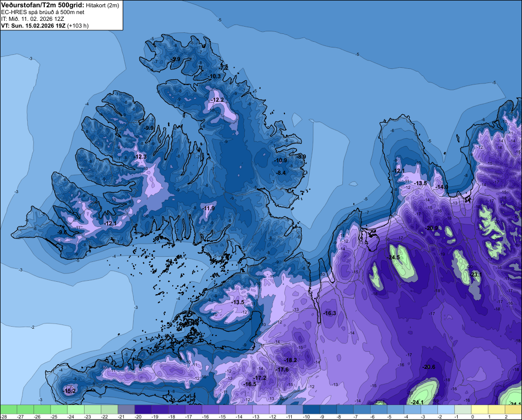
Task: Click the title 'Veðurstofan/T2m 500grid: Hitakort (2m)'
Action: pos(60,5)
